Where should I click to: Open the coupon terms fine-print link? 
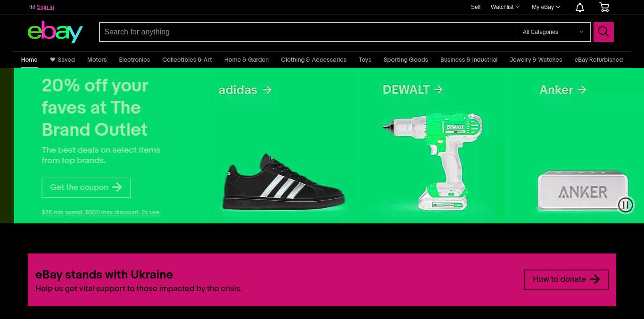(101, 213)
